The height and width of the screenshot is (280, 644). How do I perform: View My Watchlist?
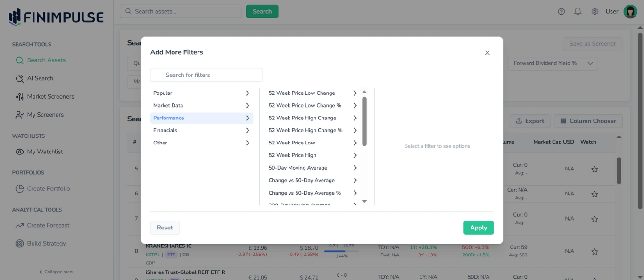tap(44, 152)
